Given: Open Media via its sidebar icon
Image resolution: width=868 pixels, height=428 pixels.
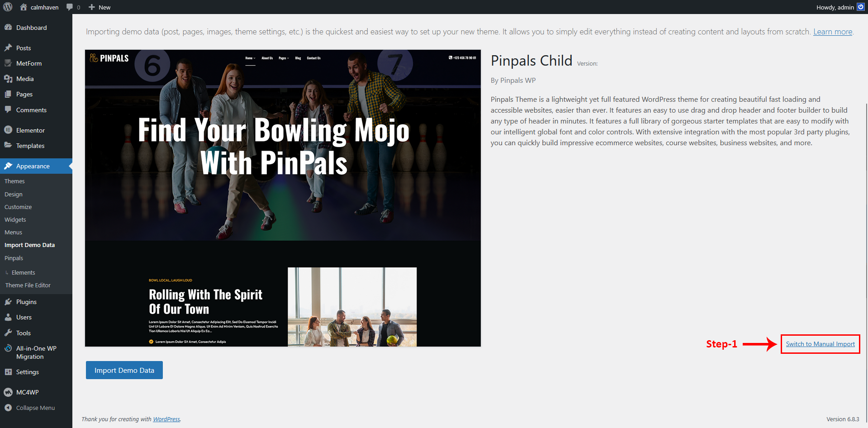Looking at the screenshot, I should pyautogui.click(x=8, y=79).
